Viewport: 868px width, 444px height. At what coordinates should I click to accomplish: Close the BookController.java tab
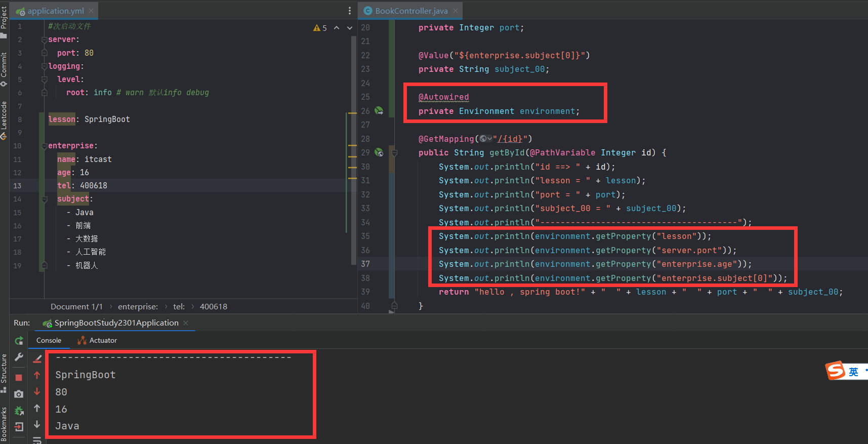(x=456, y=11)
